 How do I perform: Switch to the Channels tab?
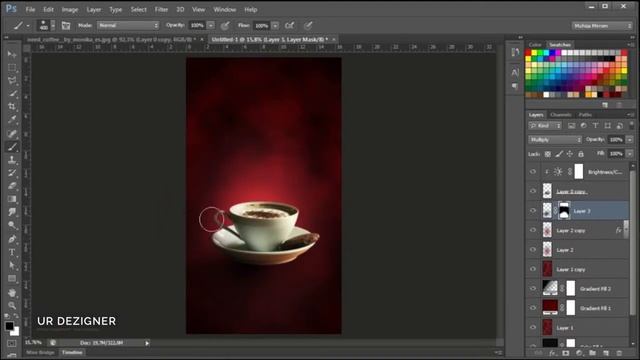tap(560, 115)
